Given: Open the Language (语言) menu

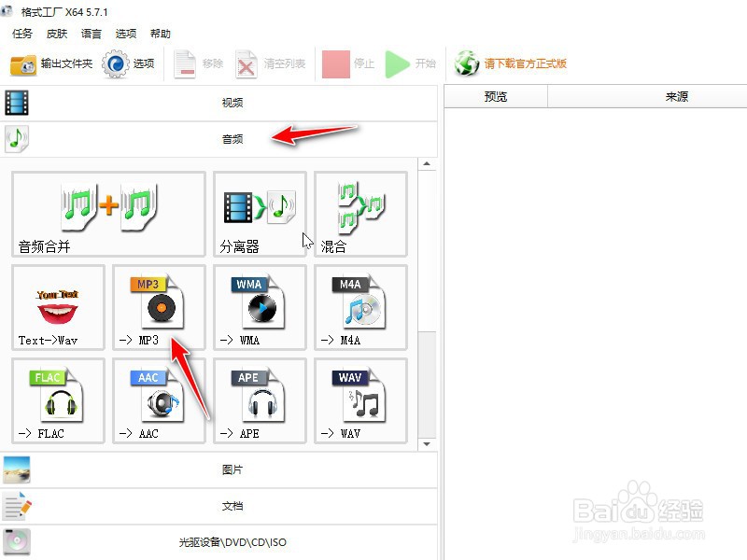Looking at the screenshot, I should (91, 34).
